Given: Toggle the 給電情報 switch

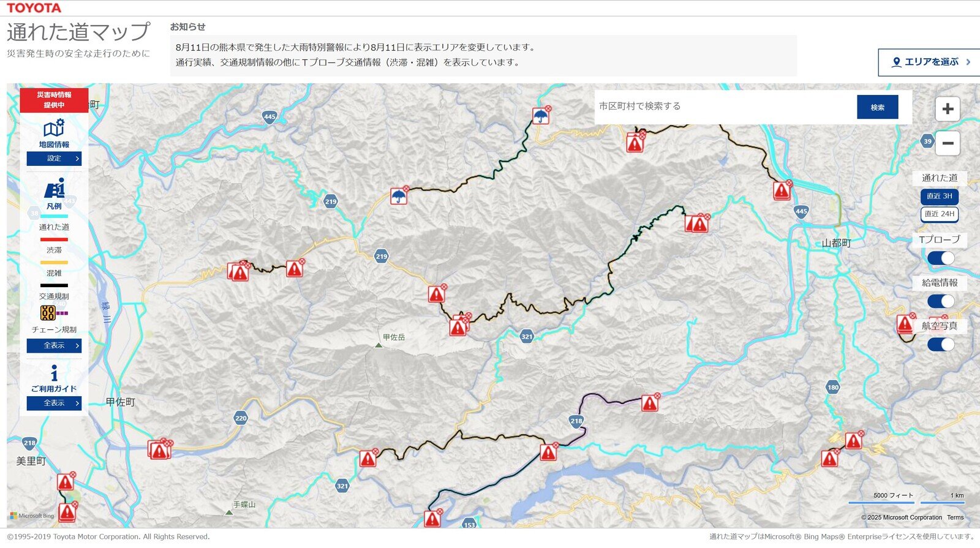Looking at the screenshot, I should 940,301.
